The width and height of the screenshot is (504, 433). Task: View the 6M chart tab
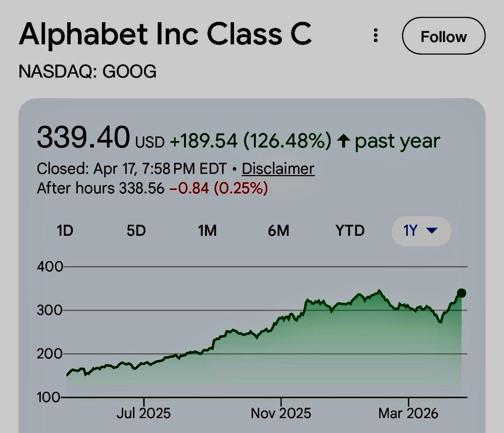tap(279, 230)
